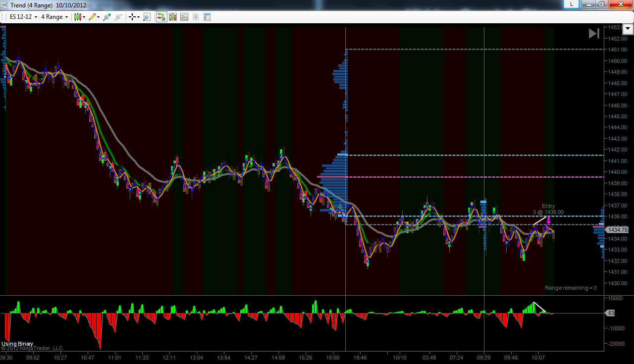
Task: Click the 10/10 date axis label
Action: click(x=400, y=358)
